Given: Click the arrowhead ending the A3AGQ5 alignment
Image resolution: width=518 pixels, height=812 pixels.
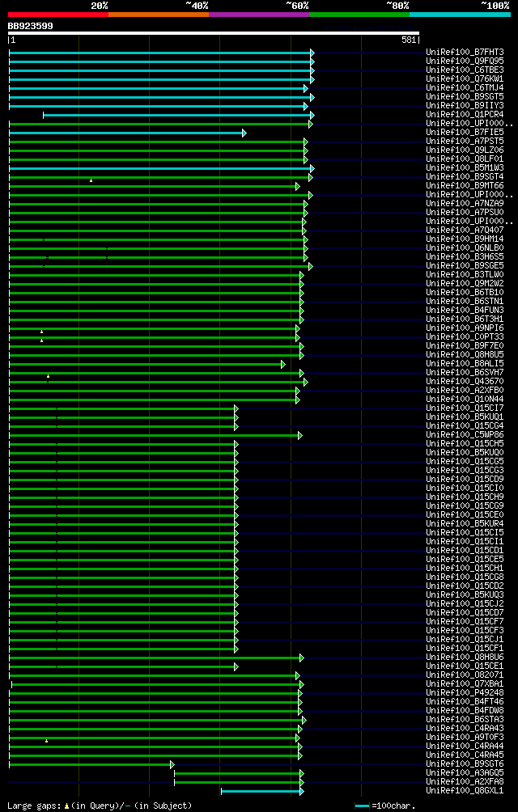Looking at the screenshot, I should point(301,774).
